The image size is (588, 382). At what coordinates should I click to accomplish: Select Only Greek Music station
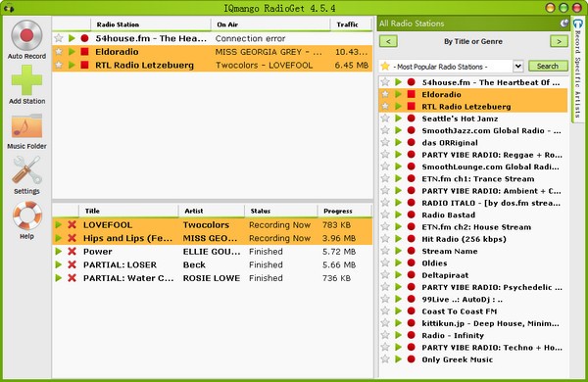(473, 359)
